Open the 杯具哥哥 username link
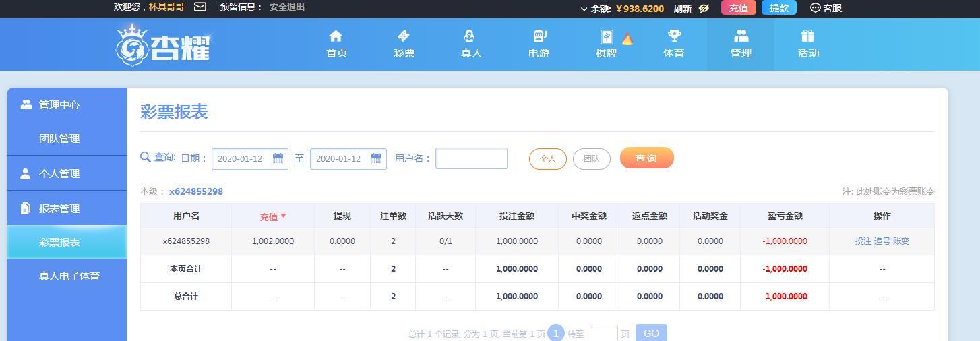 click(166, 7)
